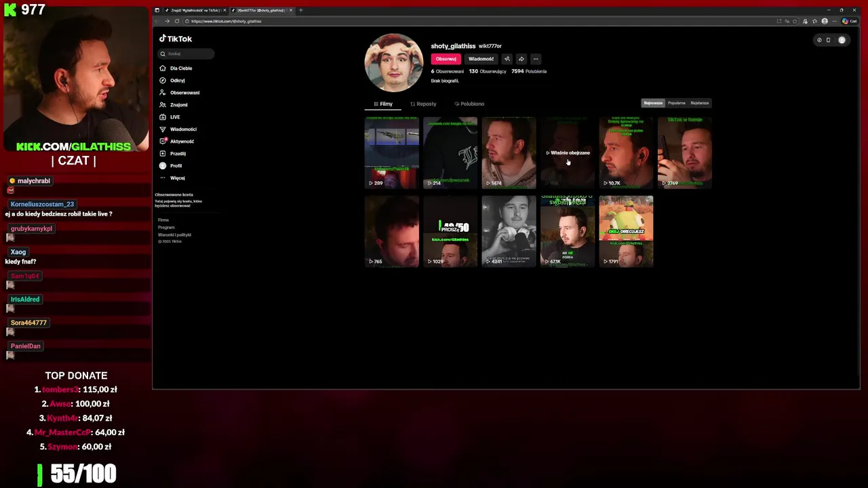Close the active shoty_gilathiss browser tab

(x=291, y=10)
